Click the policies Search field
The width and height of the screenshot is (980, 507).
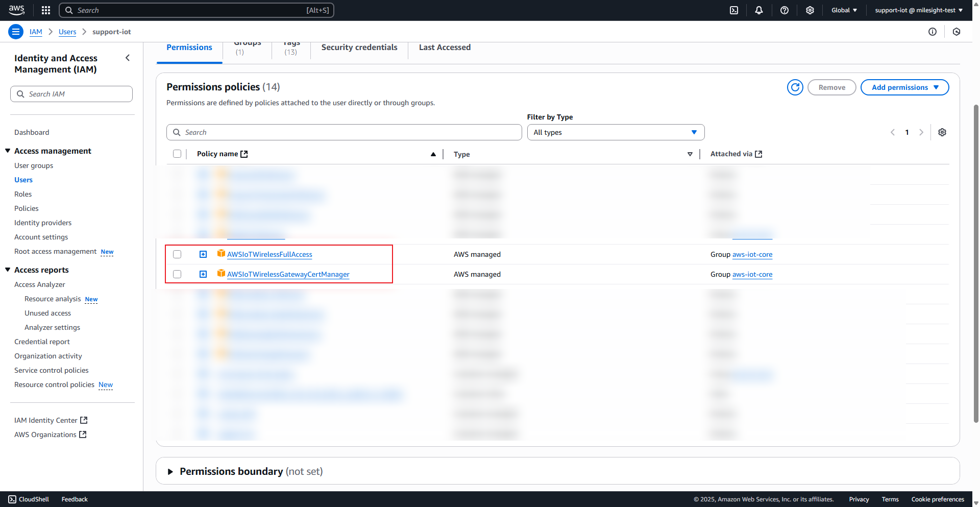tap(344, 132)
